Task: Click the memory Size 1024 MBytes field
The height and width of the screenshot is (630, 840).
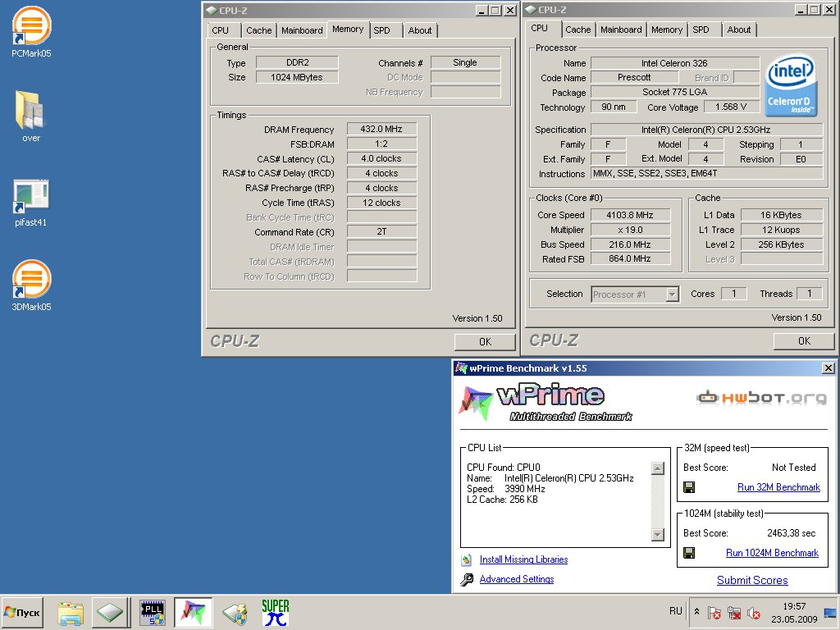Action: 297,77
